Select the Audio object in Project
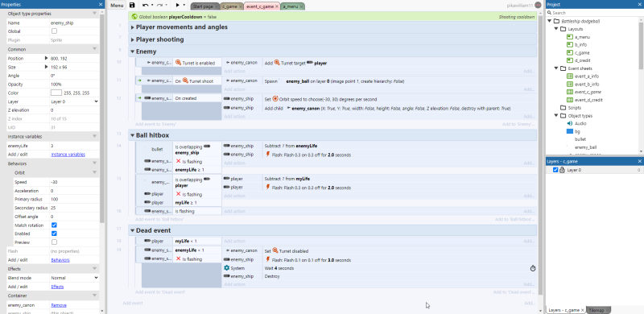 580,124
